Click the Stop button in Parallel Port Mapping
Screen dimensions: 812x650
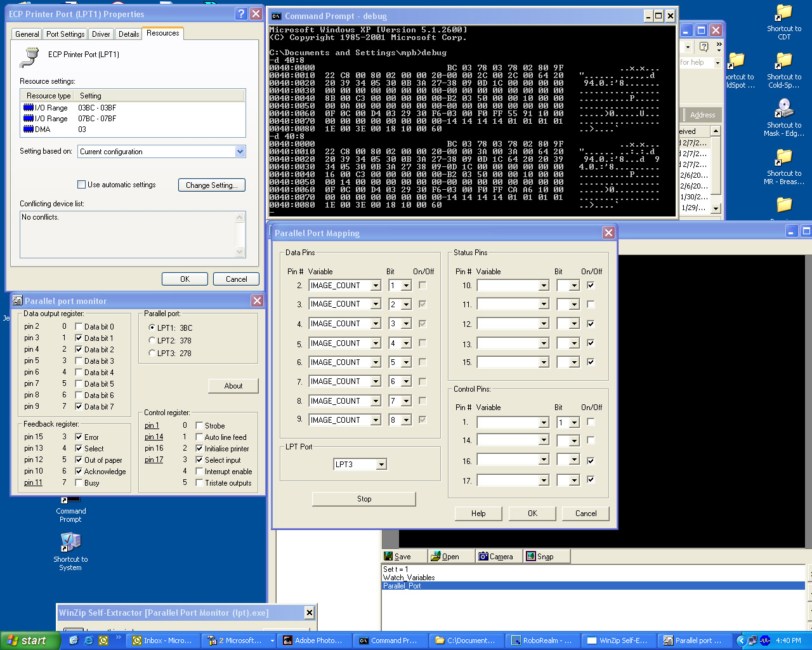pos(364,499)
